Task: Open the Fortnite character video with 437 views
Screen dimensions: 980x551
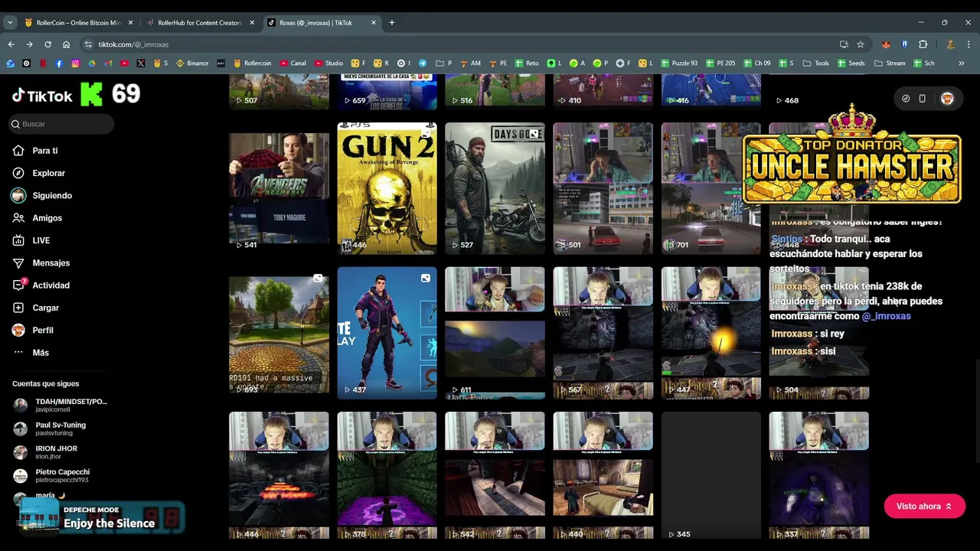Action: 387,333
